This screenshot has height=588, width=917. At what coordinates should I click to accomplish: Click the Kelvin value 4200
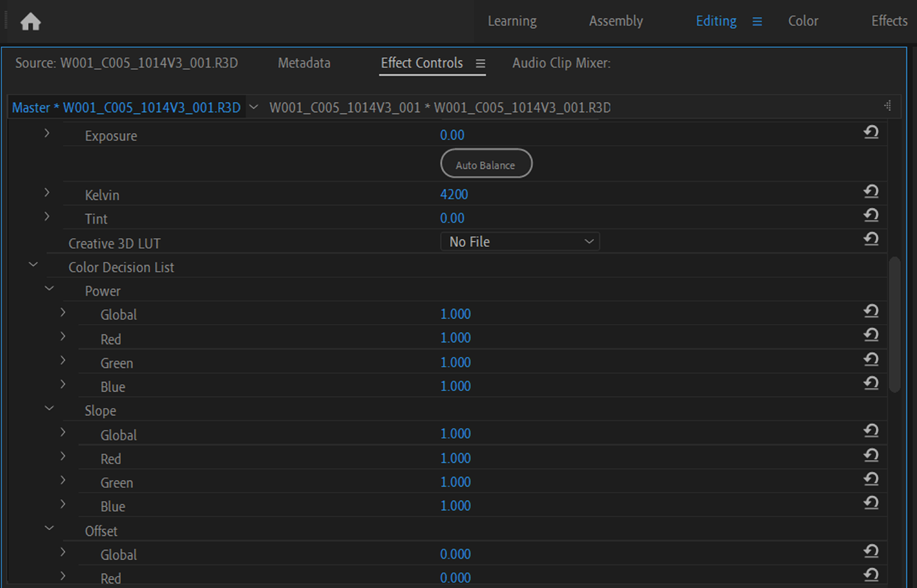point(454,195)
